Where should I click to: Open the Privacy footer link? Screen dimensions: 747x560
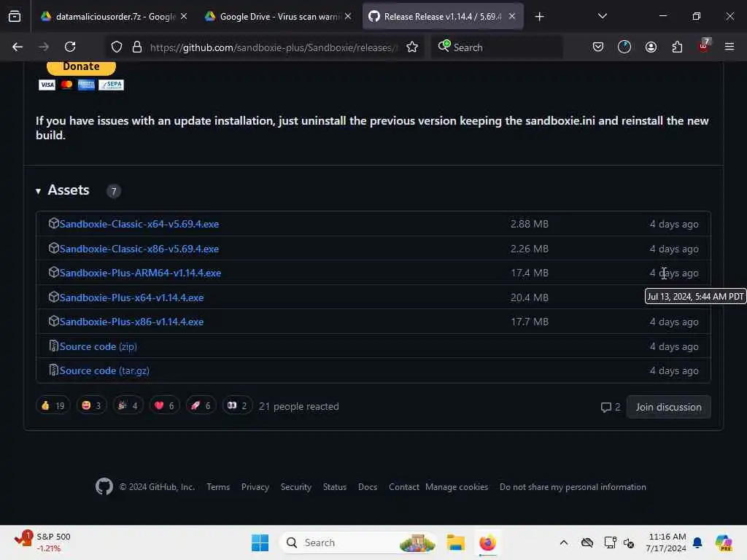click(x=255, y=487)
